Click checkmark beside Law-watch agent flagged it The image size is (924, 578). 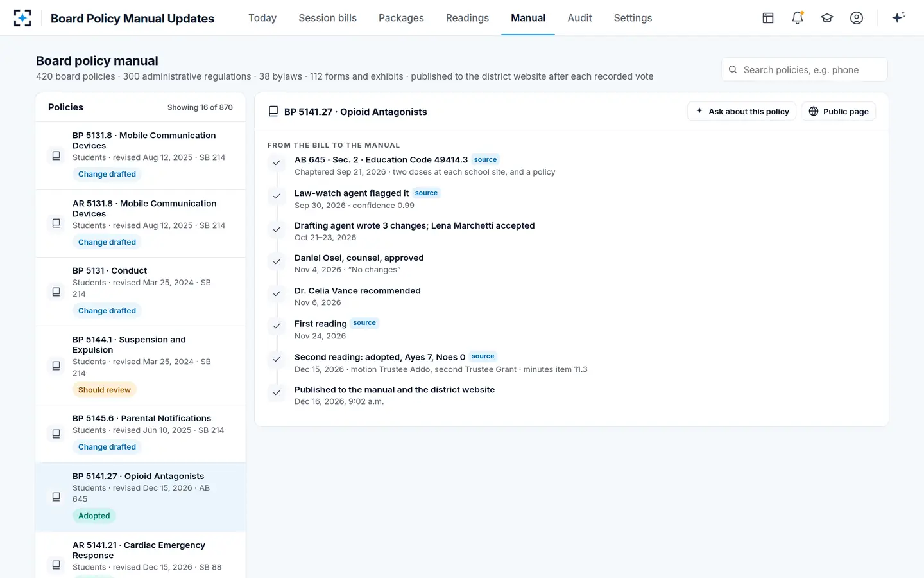(277, 196)
